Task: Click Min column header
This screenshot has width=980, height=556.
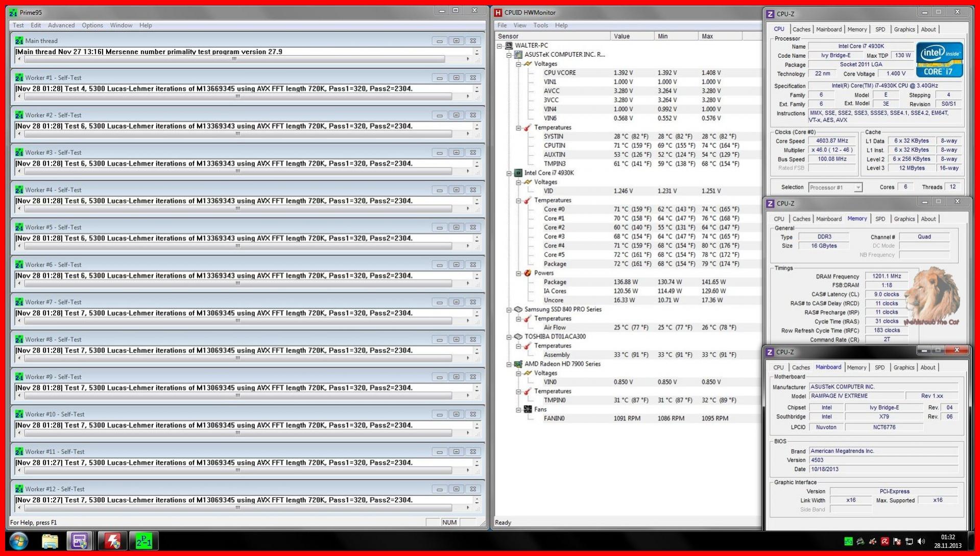Action: (x=676, y=36)
